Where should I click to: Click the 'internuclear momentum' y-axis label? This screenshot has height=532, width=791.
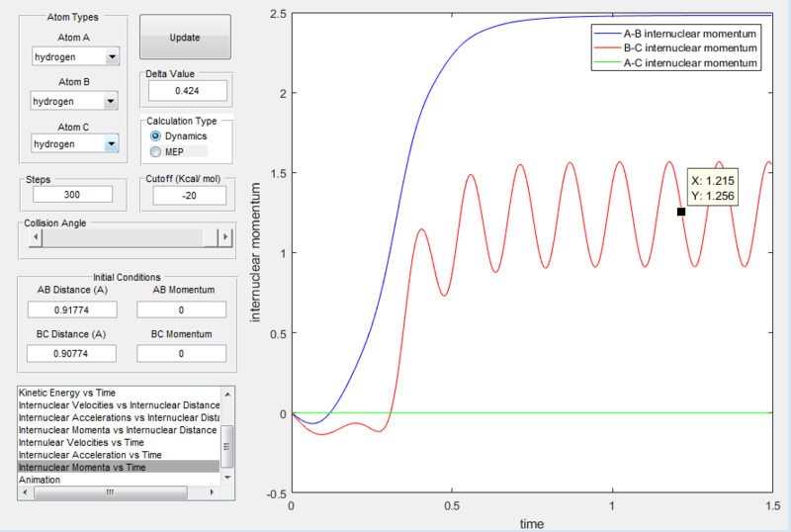255,252
